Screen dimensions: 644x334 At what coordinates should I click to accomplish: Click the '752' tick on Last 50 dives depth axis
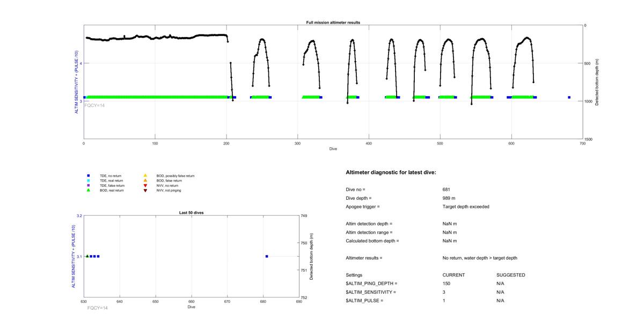point(305,297)
